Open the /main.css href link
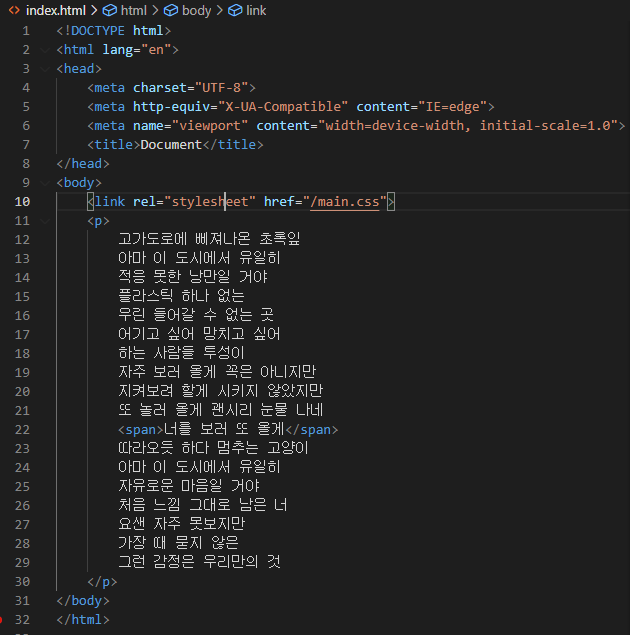Image resolution: width=630 pixels, height=635 pixels. (345, 202)
